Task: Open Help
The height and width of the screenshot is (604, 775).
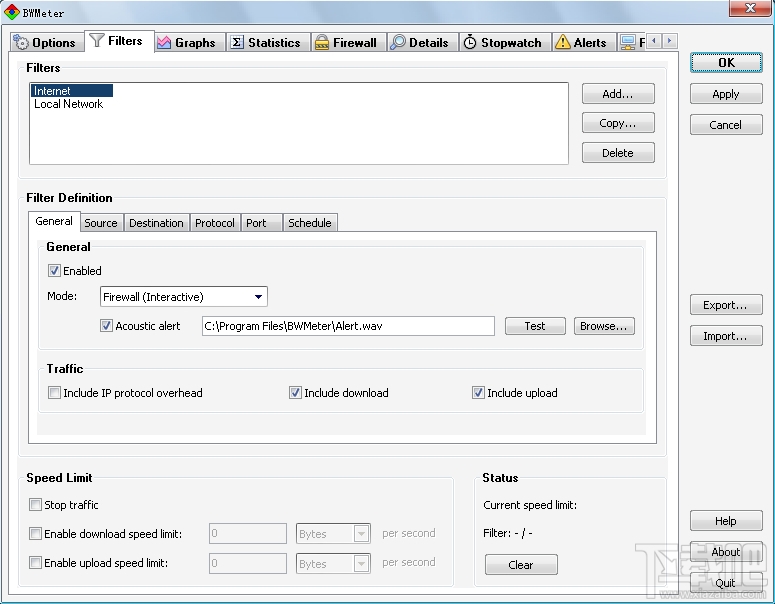Action: pos(726,521)
